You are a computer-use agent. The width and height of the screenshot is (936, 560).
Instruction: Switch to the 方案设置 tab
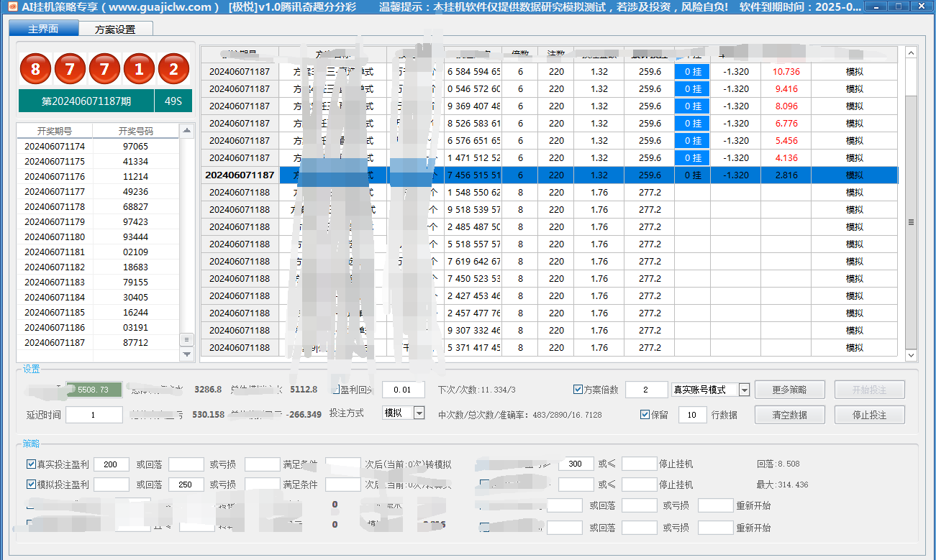click(x=115, y=29)
